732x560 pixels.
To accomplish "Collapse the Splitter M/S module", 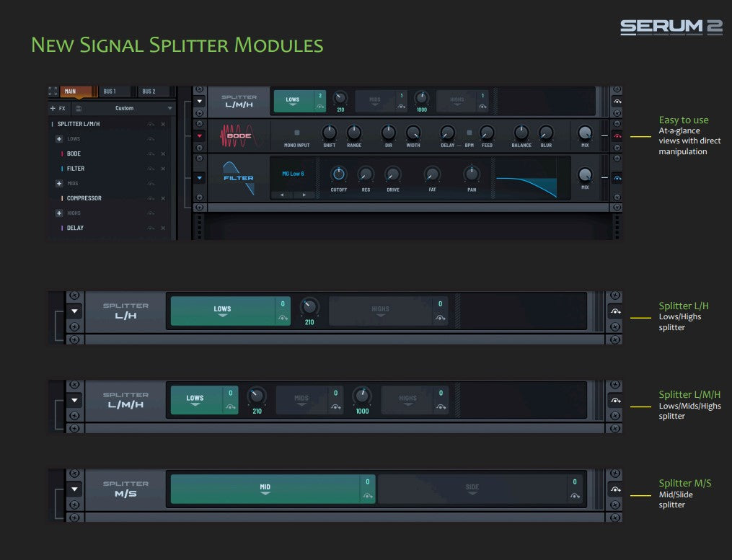I will pos(75,489).
